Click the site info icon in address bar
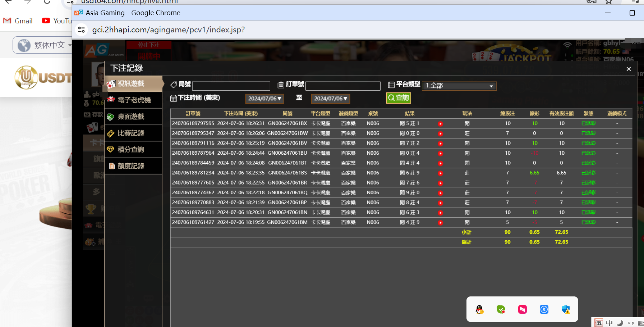The height and width of the screenshot is (327, 644). click(82, 30)
